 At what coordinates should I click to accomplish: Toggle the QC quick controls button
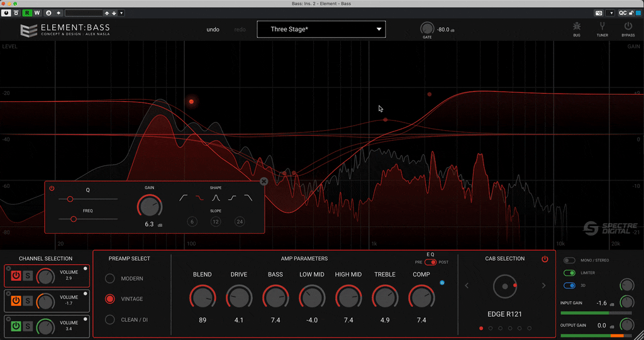pos(623,13)
